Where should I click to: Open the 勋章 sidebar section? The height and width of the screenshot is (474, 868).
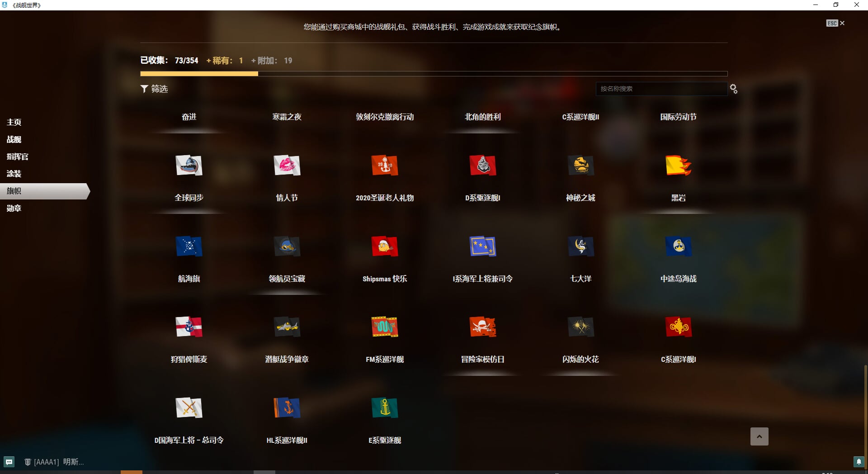click(x=14, y=208)
